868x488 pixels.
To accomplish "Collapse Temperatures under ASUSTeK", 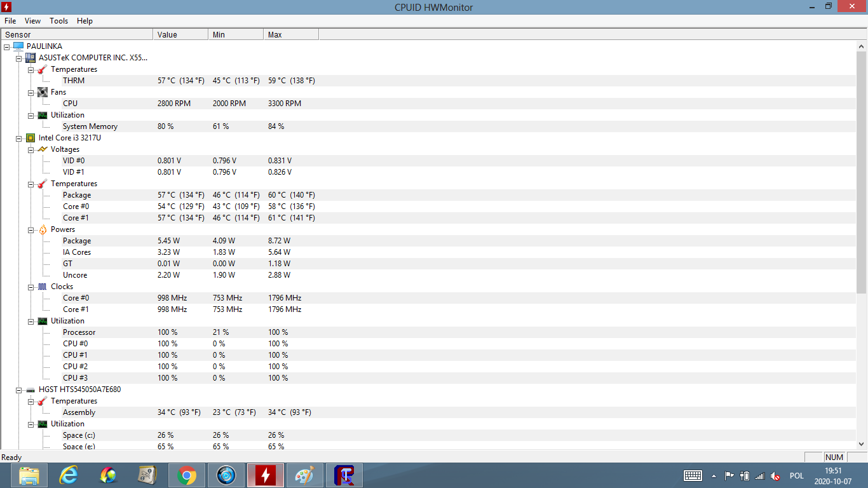I will [31, 69].
